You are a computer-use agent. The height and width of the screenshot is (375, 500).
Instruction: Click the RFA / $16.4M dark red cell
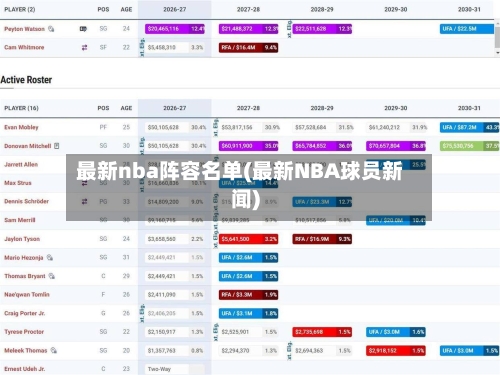248,48
